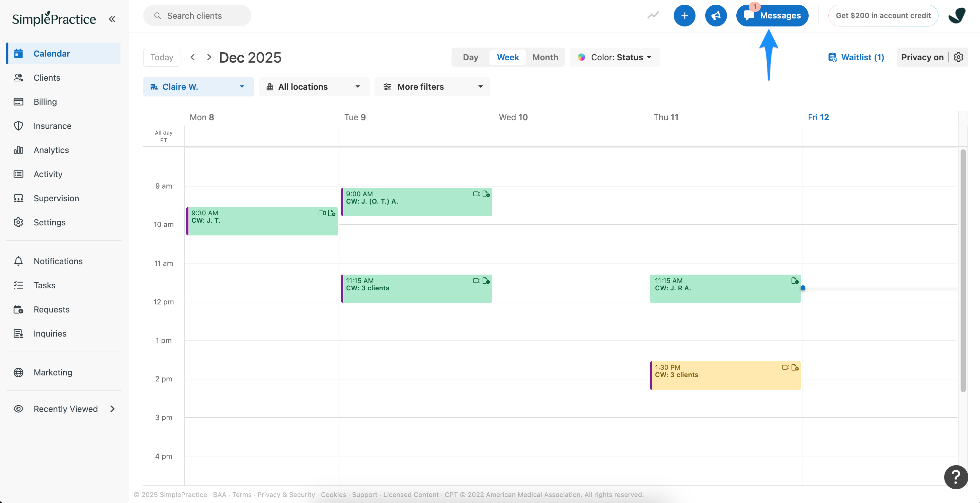980x503 pixels.
Task: Click note icon on 9:00 AM appointment
Action: 486,194
